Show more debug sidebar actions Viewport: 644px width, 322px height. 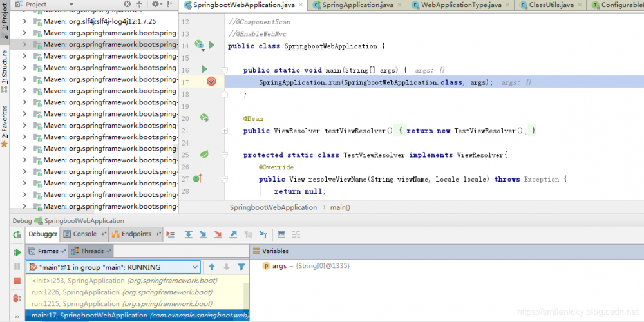click(x=17, y=317)
